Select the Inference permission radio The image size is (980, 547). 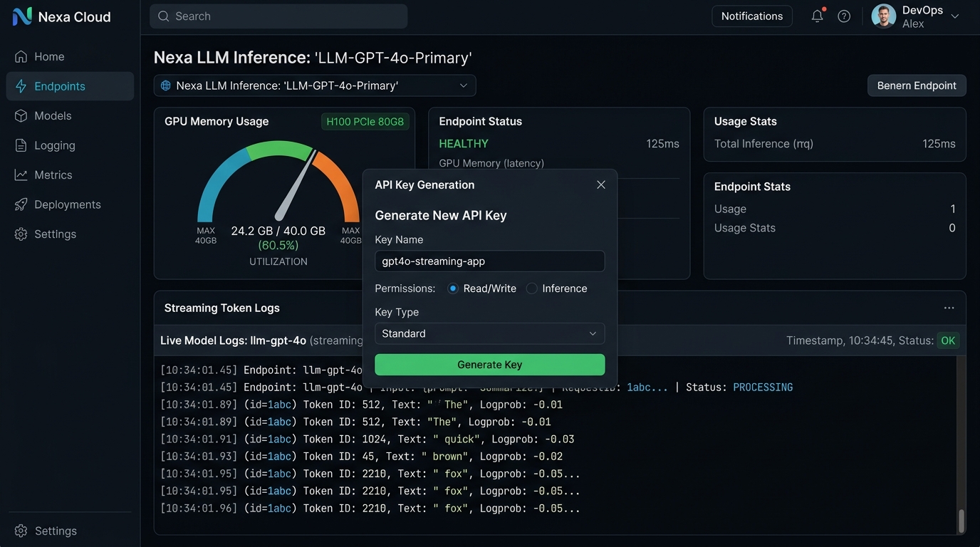pos(531,288)
